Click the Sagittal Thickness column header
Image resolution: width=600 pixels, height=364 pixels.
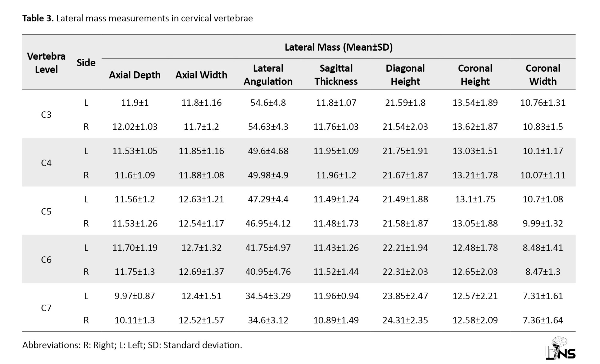pos(336,75)
